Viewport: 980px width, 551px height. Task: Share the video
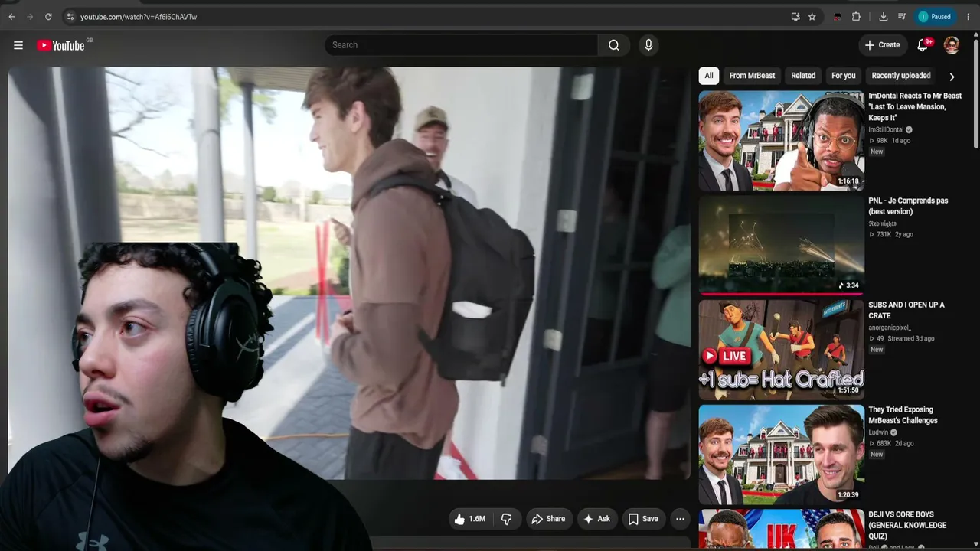tap(548, 519)
